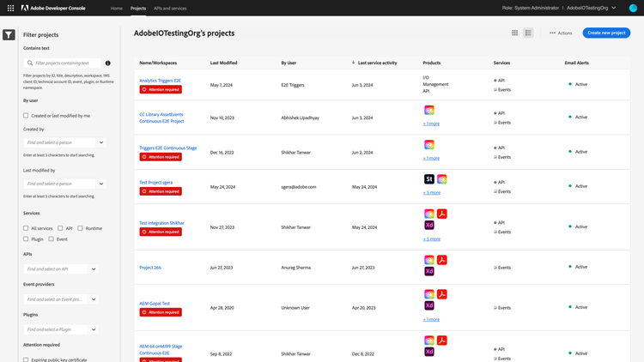The width and height of the screenshot is (644, 362).
Task: Click the Acrobat icon in AEM Gopal Test row
Action: click(x=442, y=294)
